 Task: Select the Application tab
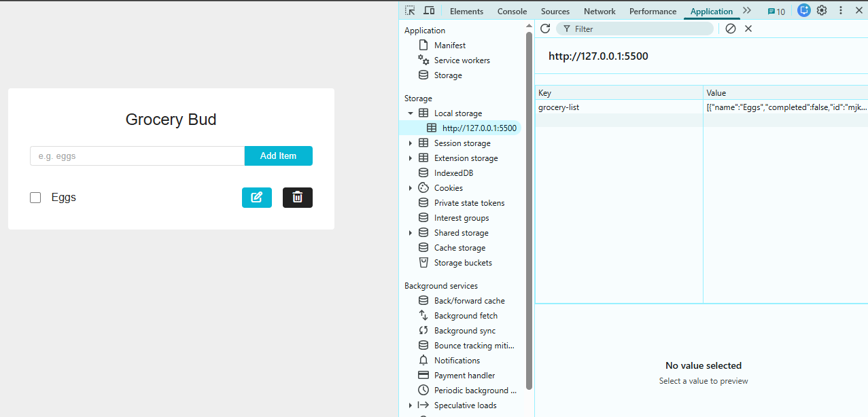(x=712, y=12)
